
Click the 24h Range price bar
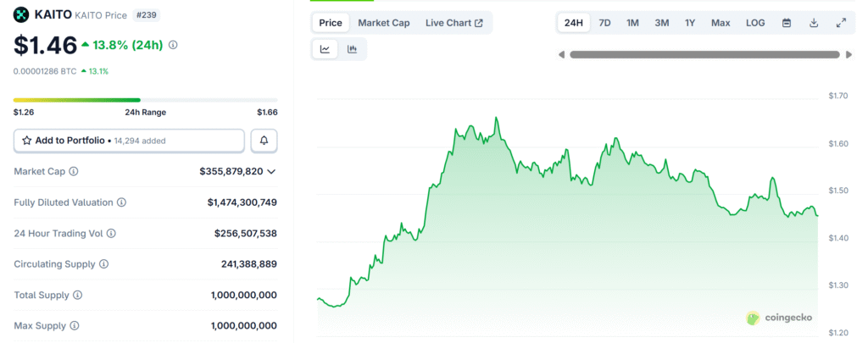(145, 100)
